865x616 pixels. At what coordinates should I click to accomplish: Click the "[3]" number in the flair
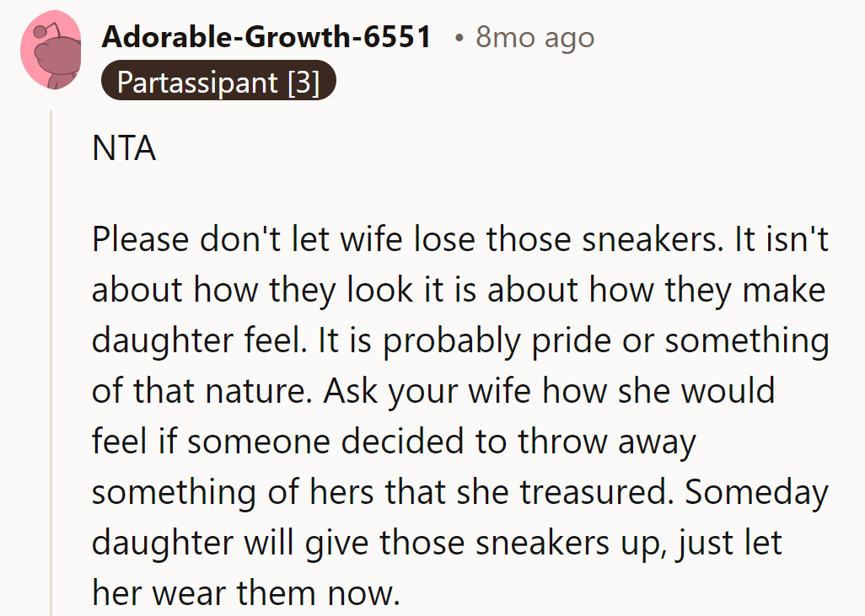[304, 83]
